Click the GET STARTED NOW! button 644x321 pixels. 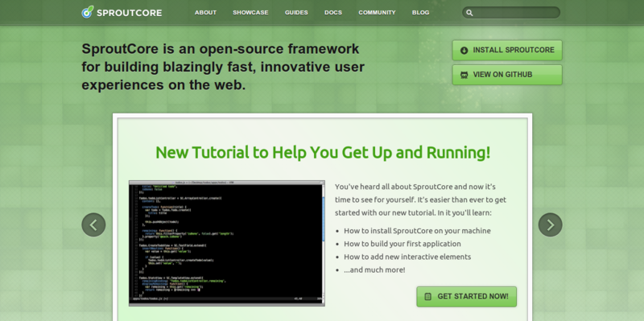pos(467,296)
